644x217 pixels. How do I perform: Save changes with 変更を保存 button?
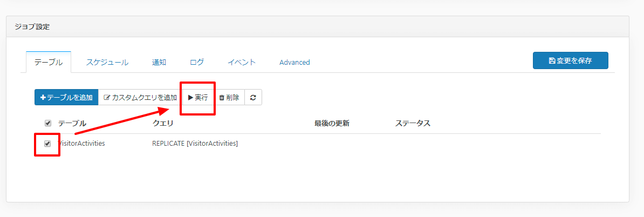pyautogui.click(x=571, y=60)
